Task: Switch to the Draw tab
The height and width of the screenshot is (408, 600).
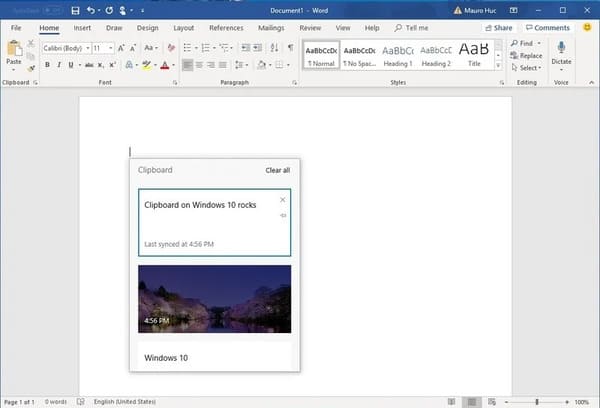Action: (114, 28)
